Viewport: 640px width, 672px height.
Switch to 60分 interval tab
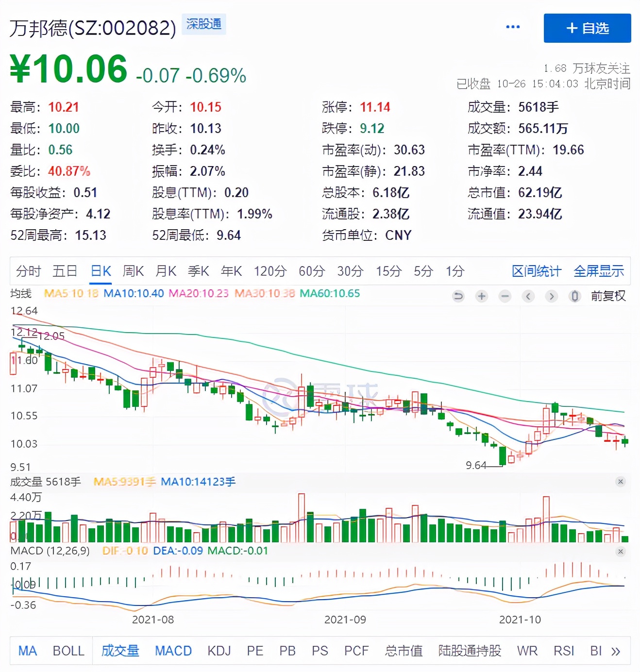(x=312, y=271)
